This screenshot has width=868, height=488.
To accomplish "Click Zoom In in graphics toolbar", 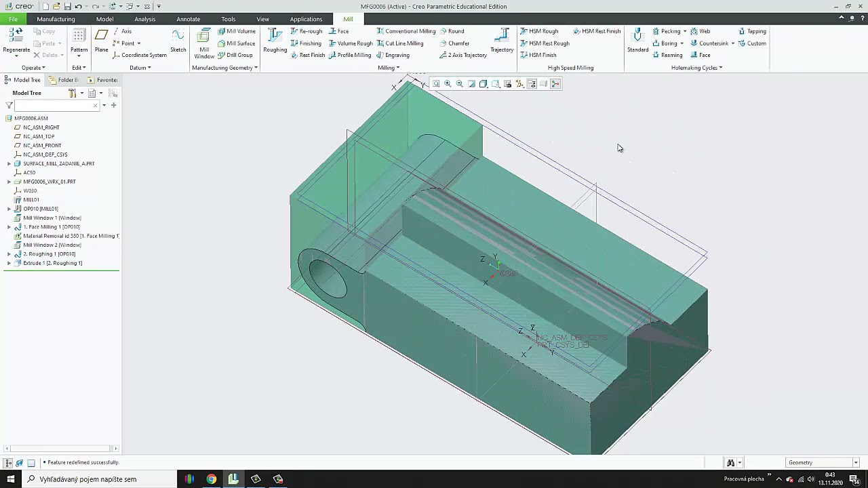I will tap(448, 84).
